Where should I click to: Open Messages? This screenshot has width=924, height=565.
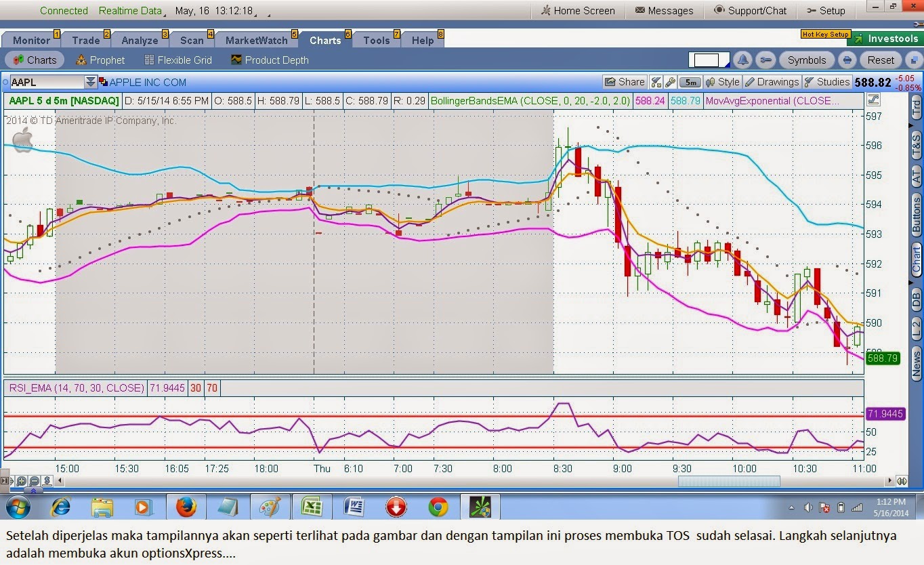click(x=664, y=11)
